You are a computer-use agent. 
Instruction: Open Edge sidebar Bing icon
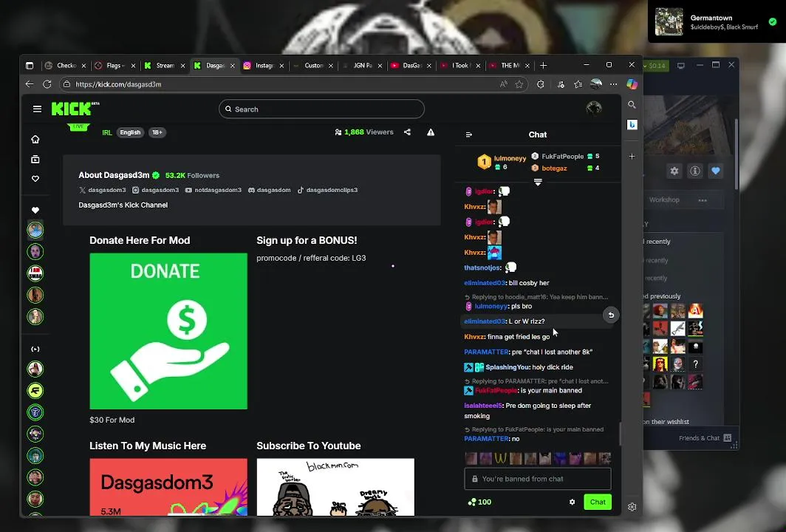[632, 124]
